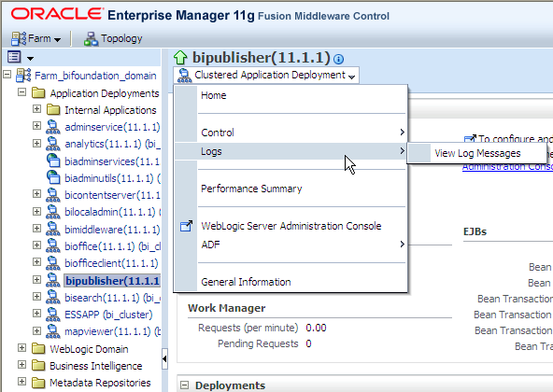553x392 pixels.
Task: Open analytics(11.1.1) deployment
Action: [112, 144]
